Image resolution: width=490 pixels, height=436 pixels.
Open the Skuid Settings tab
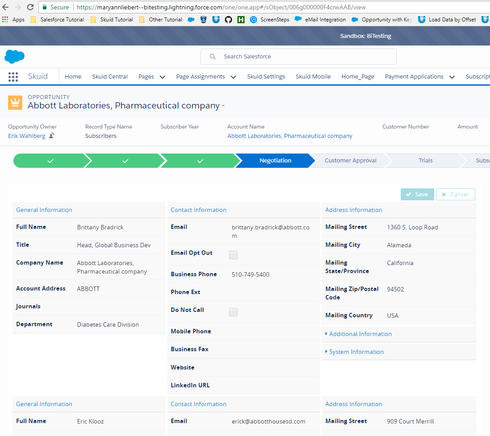pyautogui.click(x=266, y=77)
